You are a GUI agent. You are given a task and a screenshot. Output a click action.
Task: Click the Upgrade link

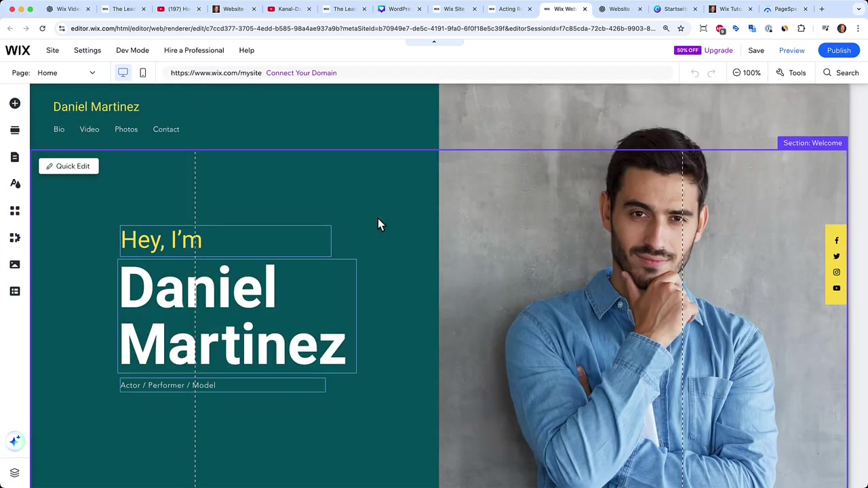718,50
